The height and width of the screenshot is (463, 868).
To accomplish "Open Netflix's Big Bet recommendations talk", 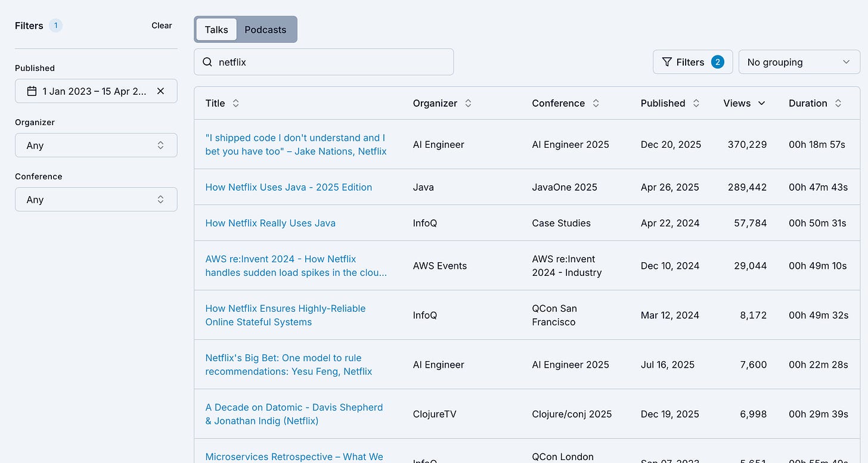I will pos(289,365).
